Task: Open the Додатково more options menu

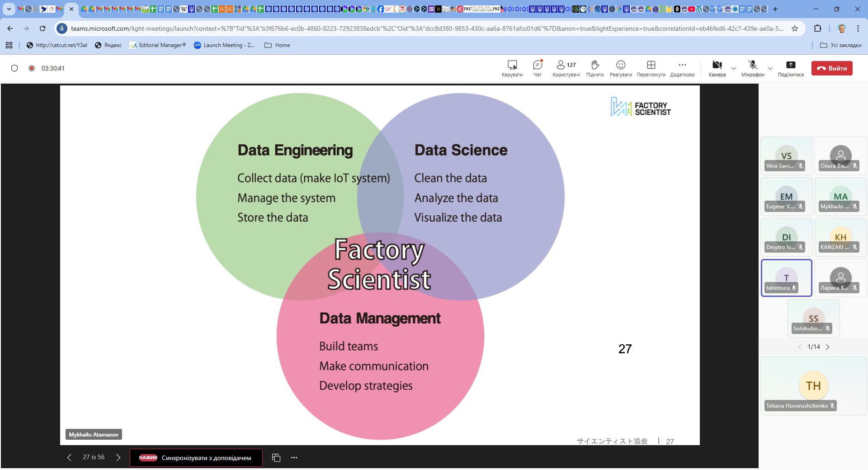Action: coord(682,65)
